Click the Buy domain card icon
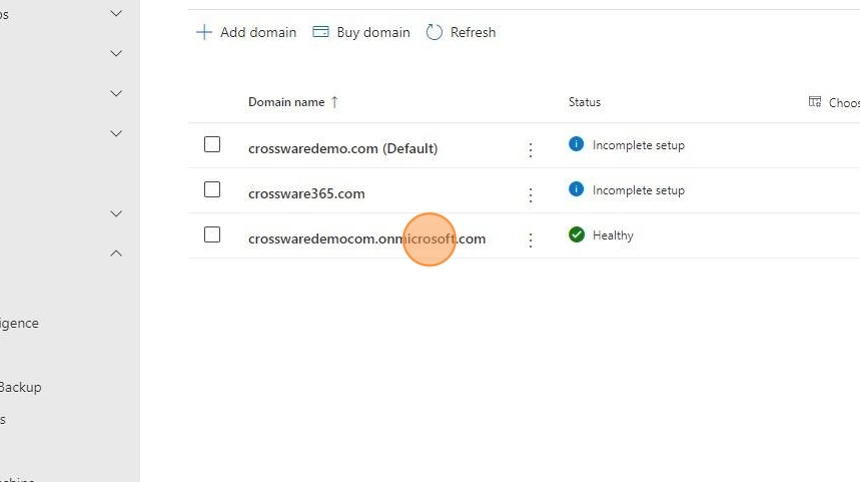This screenshot has width=860, height=482. click(321, 32)
